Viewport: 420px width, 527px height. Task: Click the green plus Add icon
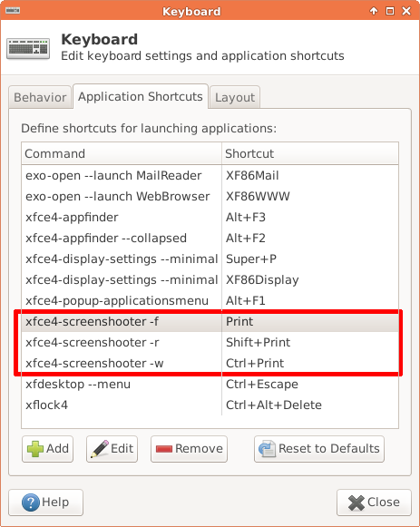coord(35,449)
